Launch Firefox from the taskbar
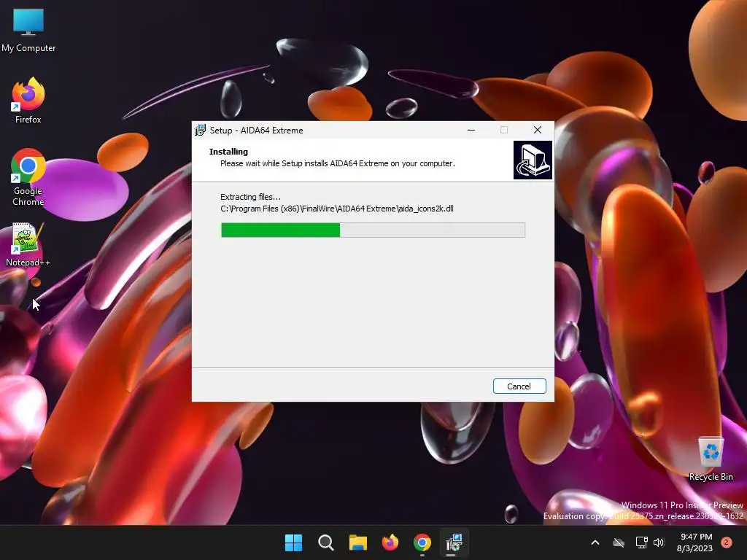This screenshot has height=560, width=747. pyautogui.click(x=390, y=542)
